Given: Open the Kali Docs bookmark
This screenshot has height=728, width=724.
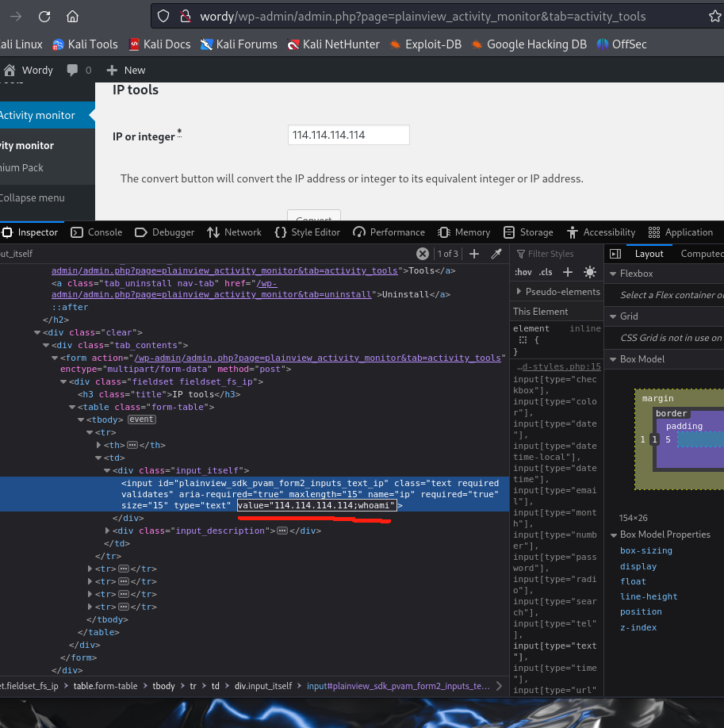Looking at the screenshot, I should [x=159, y=44].
